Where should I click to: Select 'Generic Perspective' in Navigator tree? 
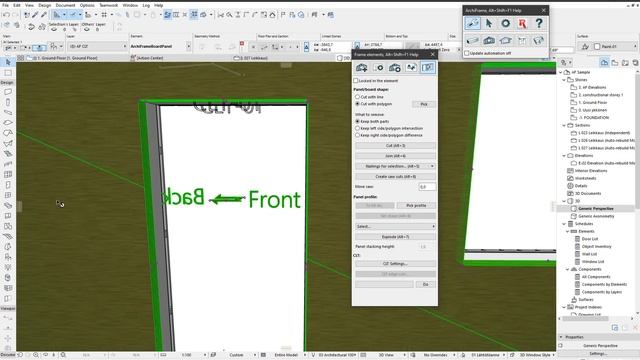pos(596,209)
